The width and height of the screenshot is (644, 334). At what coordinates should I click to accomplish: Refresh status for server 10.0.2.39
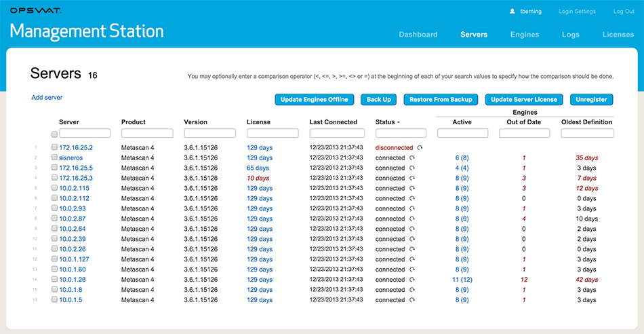pos(412,239)
